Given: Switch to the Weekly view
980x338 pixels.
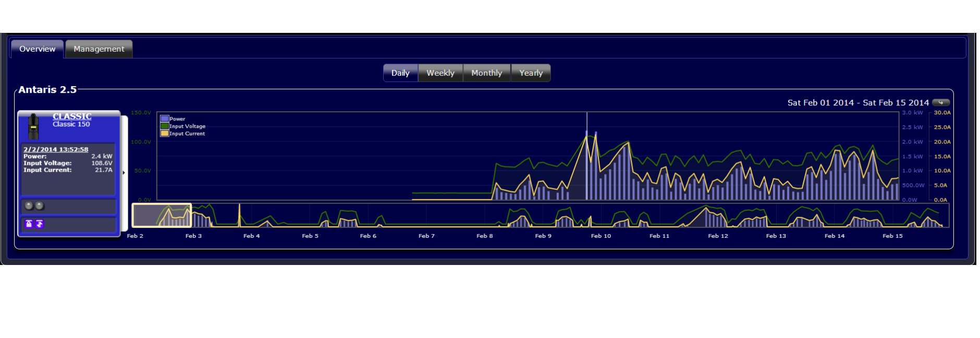Looking at the screenshot, I should click(x=440, y=73).
